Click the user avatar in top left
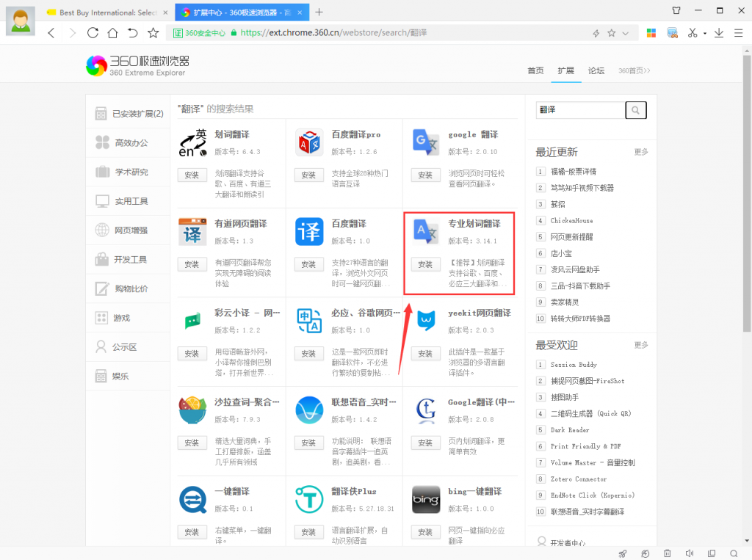752x560 pixels. (20, 21)
